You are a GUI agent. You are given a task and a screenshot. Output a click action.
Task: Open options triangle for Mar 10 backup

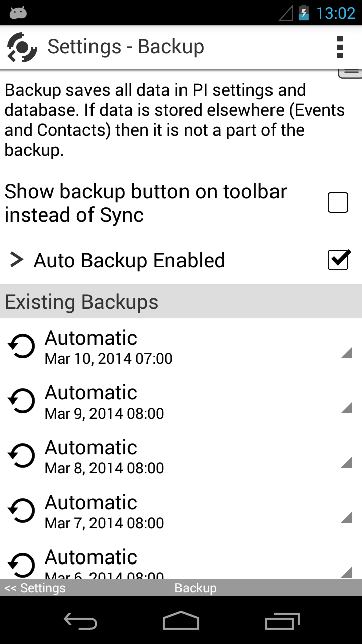(x=346, y=352)
